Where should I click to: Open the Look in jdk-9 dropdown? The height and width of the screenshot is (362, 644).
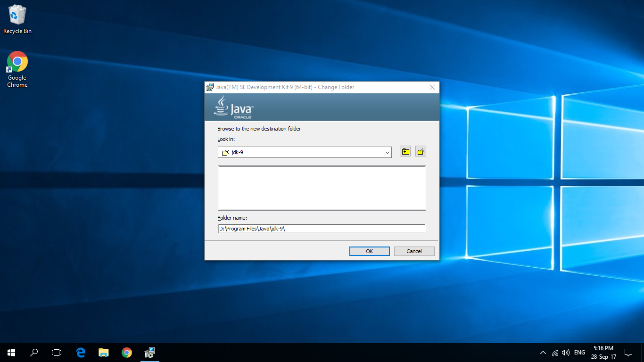click(305, 152)
